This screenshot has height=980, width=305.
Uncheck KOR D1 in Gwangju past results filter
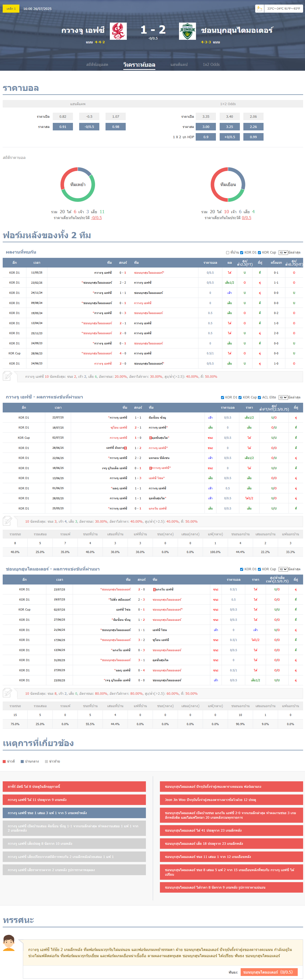tap(222, 398)
